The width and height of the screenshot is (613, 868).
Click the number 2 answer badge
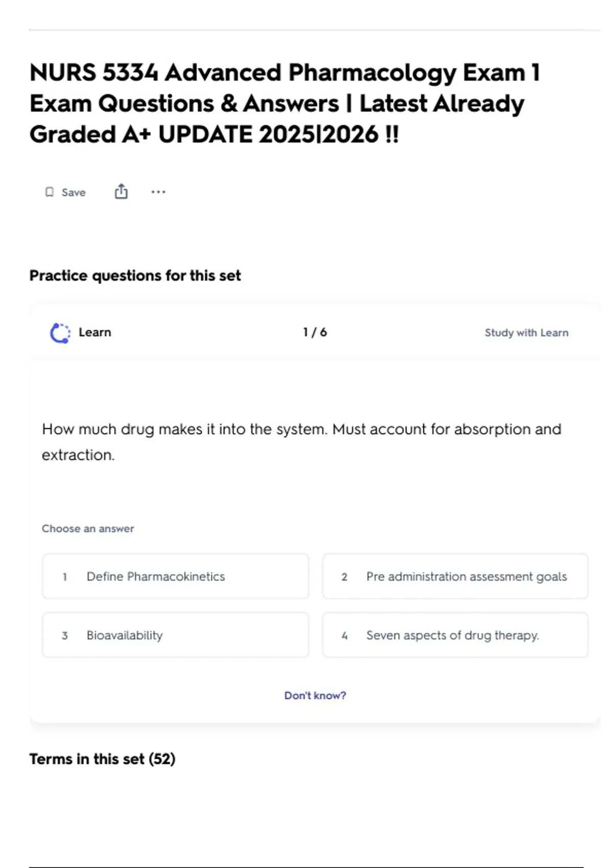tap(344, 577)
